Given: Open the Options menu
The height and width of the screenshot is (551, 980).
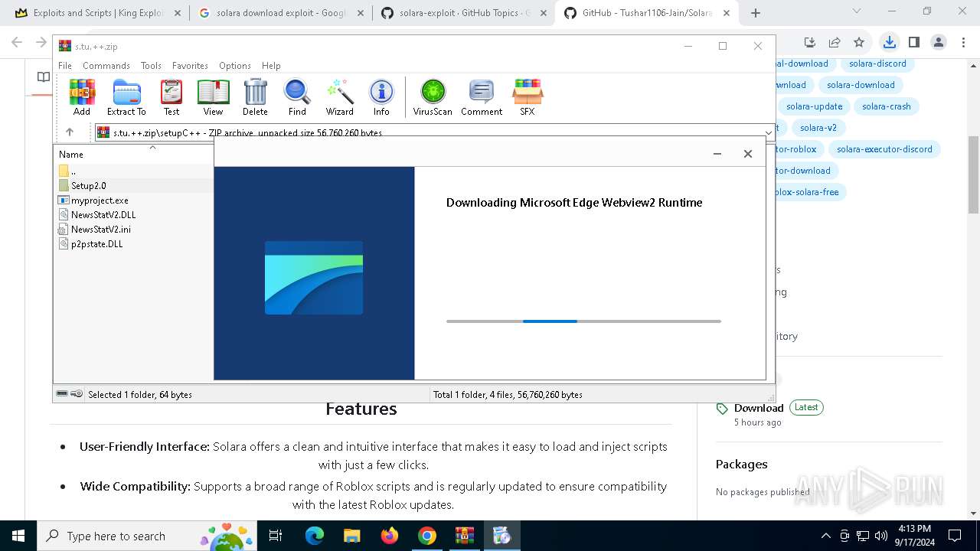Looking at the screenshot, I should click(235, 66).
